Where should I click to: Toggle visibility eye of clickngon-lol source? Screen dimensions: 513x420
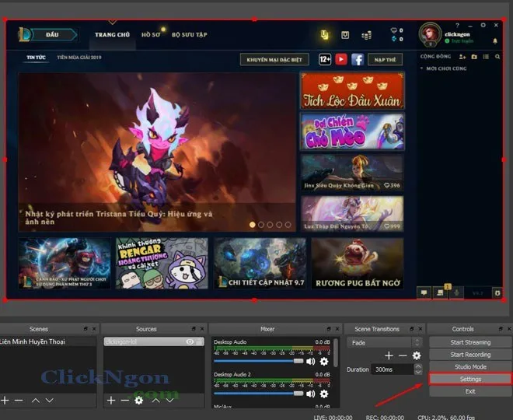(x=190, y=341)
